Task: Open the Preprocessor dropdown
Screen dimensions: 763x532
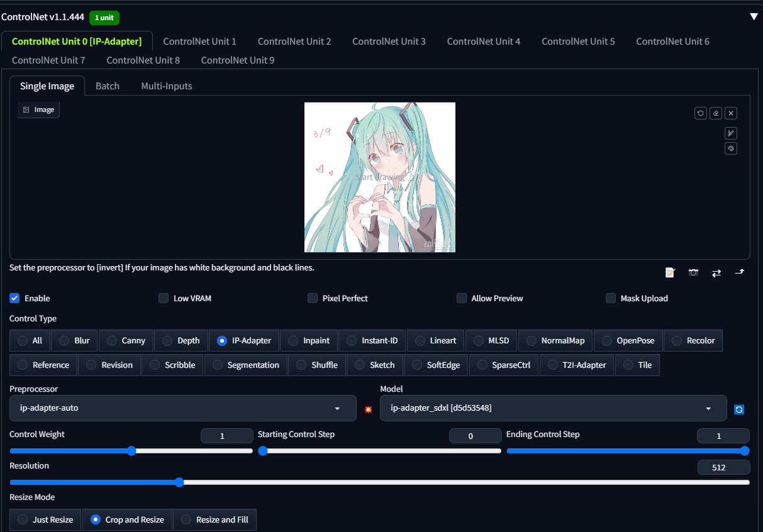Action: pos(183,408)
